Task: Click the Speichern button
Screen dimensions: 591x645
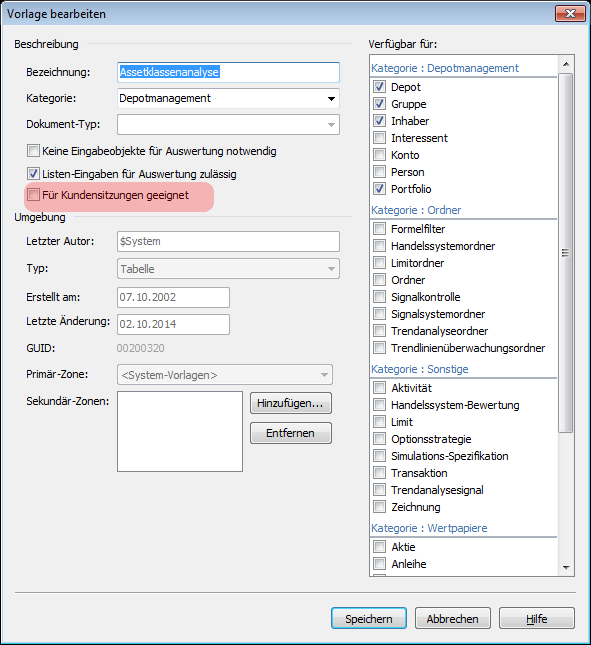Action: click(x=369, y=618)
